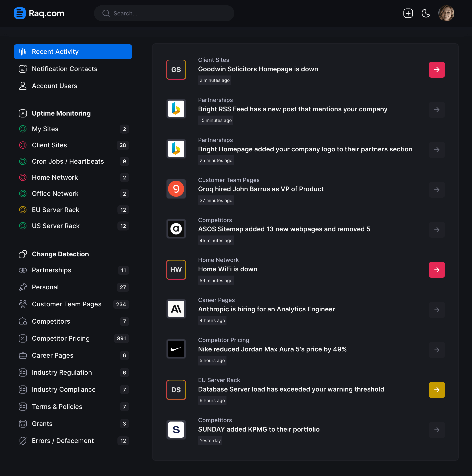Open the Database Server warning alert arrow

[437, 389]
